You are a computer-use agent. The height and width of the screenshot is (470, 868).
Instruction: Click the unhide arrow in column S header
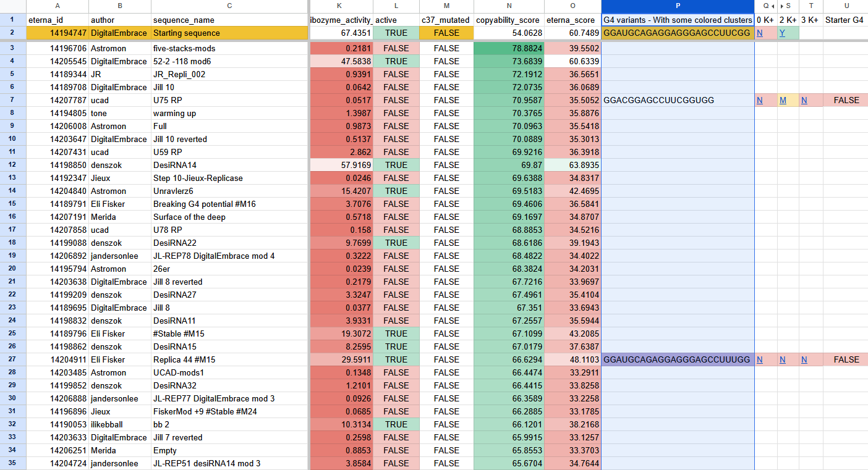[781, 6]
